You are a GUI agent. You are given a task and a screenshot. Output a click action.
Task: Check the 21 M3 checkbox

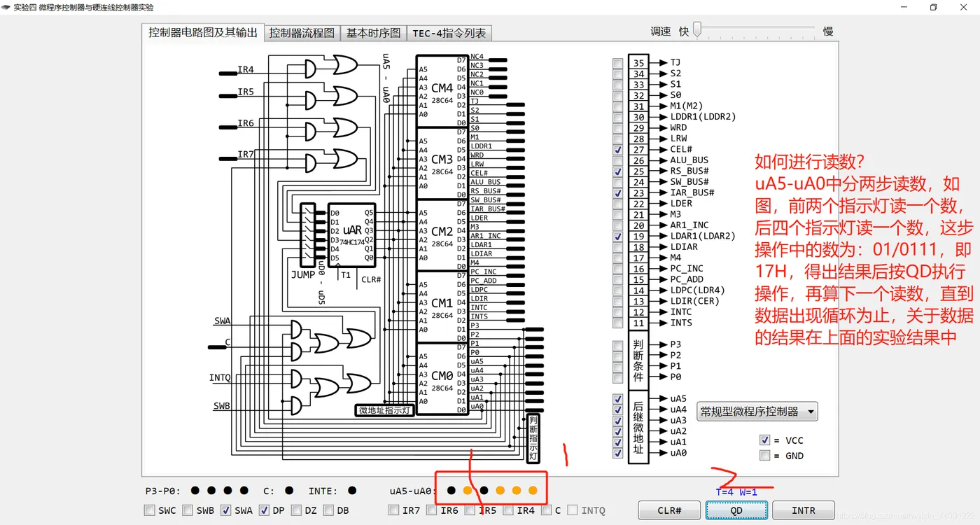[617, 215]
